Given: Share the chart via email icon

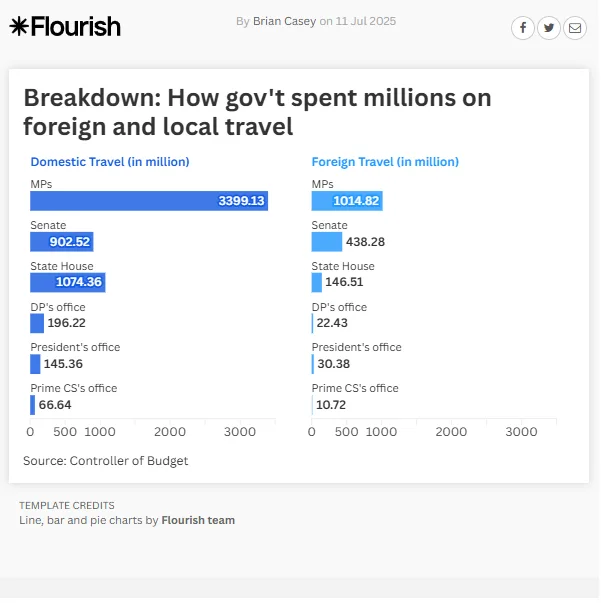Looking at the screenshot, I should [x=575, y=28].
